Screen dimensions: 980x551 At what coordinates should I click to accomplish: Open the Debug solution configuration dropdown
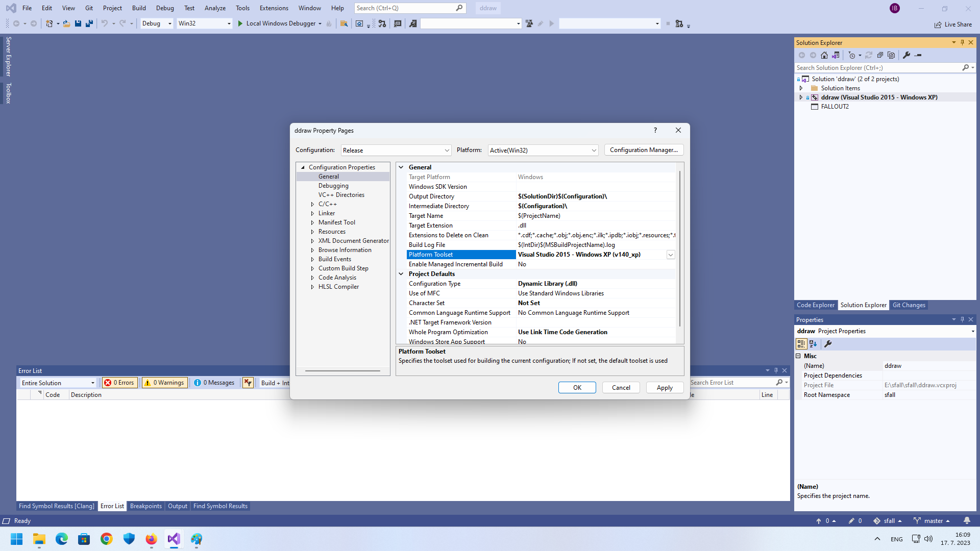[157, 23]
